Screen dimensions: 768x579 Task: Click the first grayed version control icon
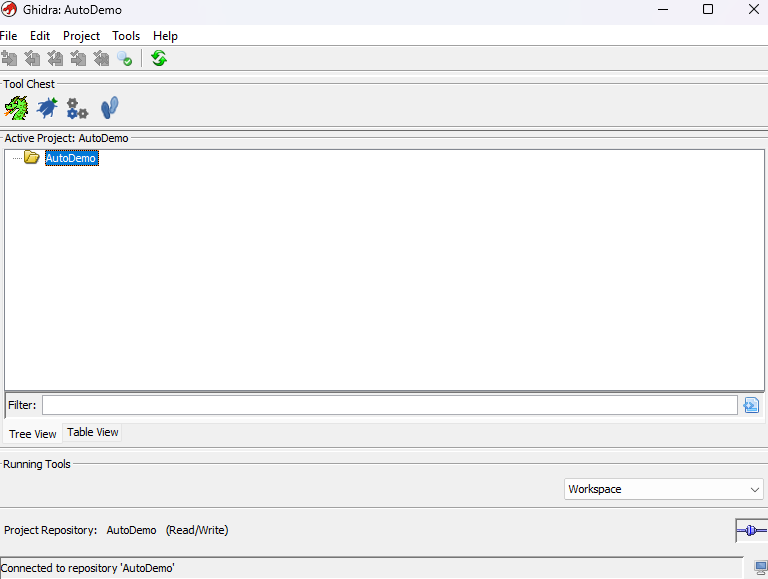point(10,59)
